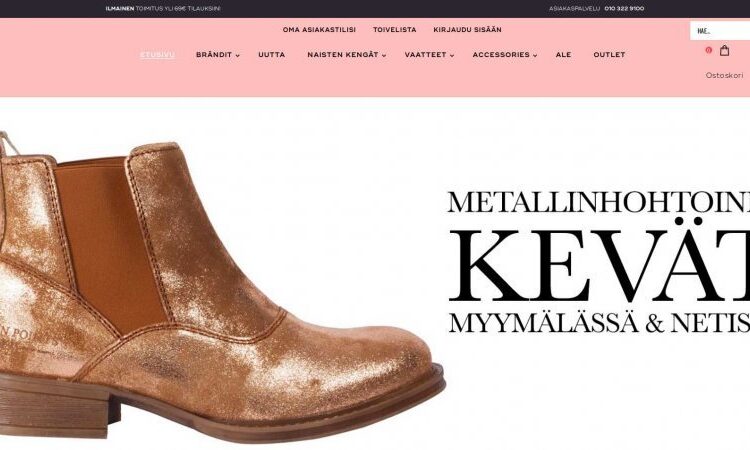Image resolution: width=750 pixels, height=450 pixels.
Task: Click Kirjaudu Sisään to log in
Action: click(467, 30)
